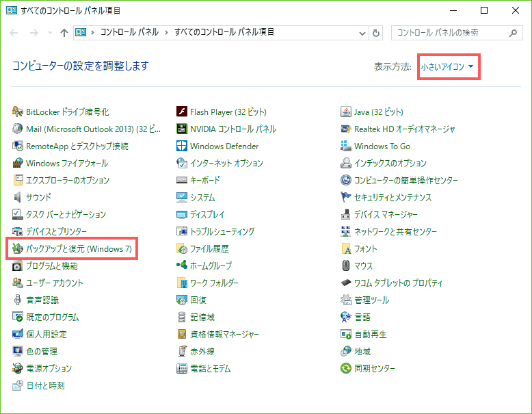Open the ユーザー アカウント link
532x414 pixels.
[x=55, y=283]
